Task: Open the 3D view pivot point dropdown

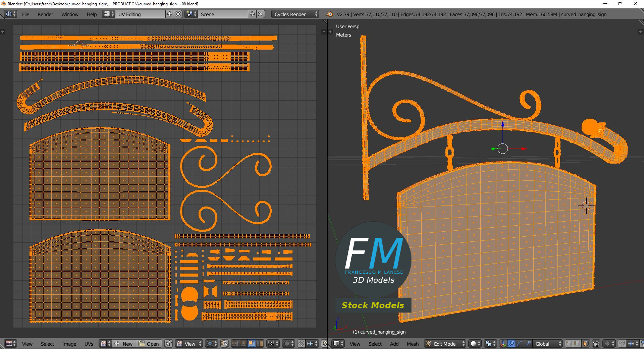Action: click(x=490, y=344)
